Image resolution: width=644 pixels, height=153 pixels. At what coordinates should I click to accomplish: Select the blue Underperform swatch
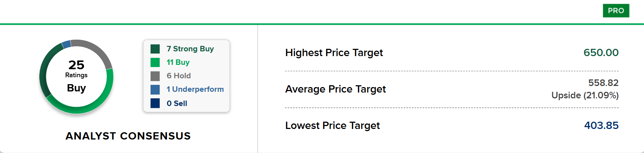point(155,89)
